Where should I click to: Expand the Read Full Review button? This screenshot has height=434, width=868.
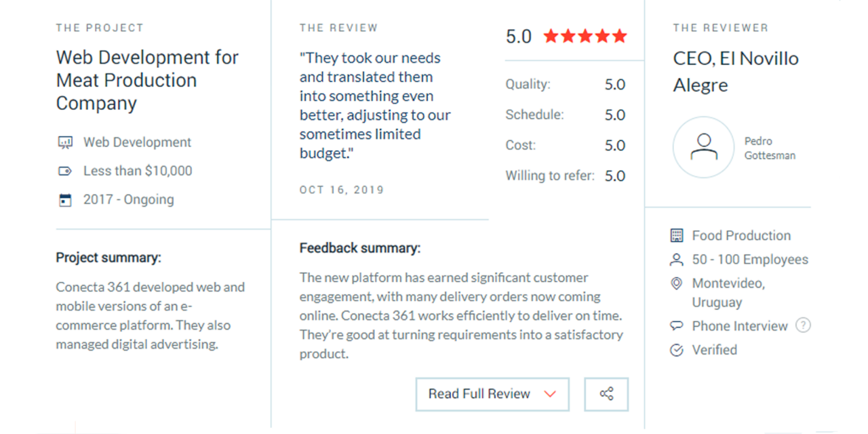tap(479, 394)
